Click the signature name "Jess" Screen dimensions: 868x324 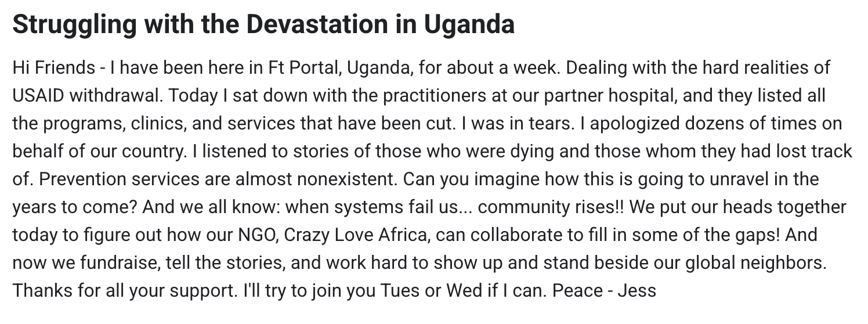[636, 290]
